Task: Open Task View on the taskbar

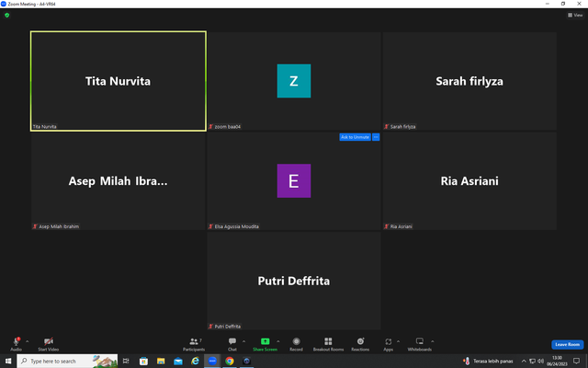Action: point(126,361)
